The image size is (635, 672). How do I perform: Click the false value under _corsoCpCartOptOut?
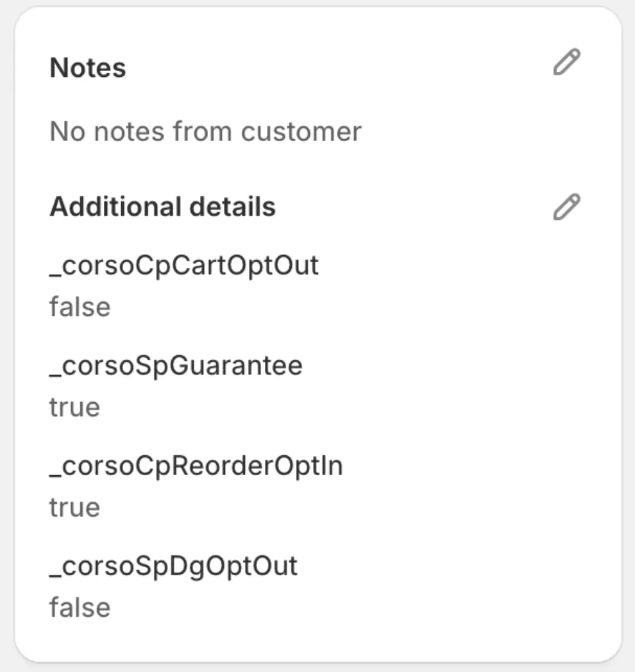(80, 307)
